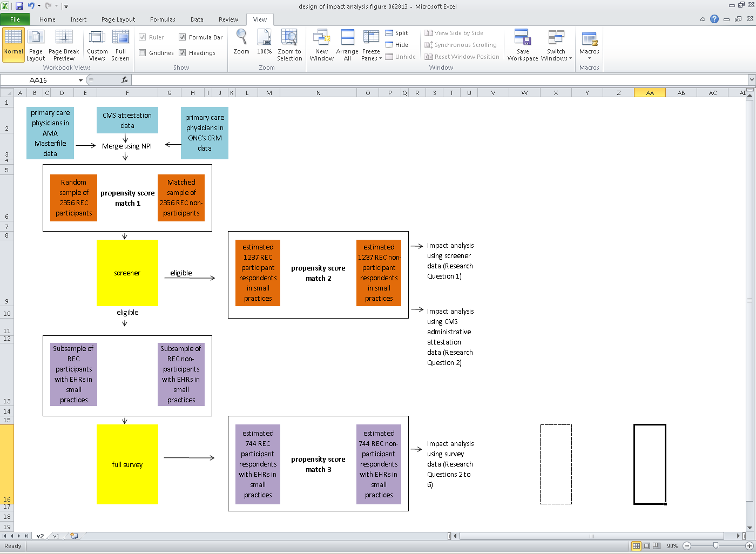The height and width of the screenshot is (554, 756).
Task: Open the Page Layout ribbon tab
Action: (x=118, y=19)
